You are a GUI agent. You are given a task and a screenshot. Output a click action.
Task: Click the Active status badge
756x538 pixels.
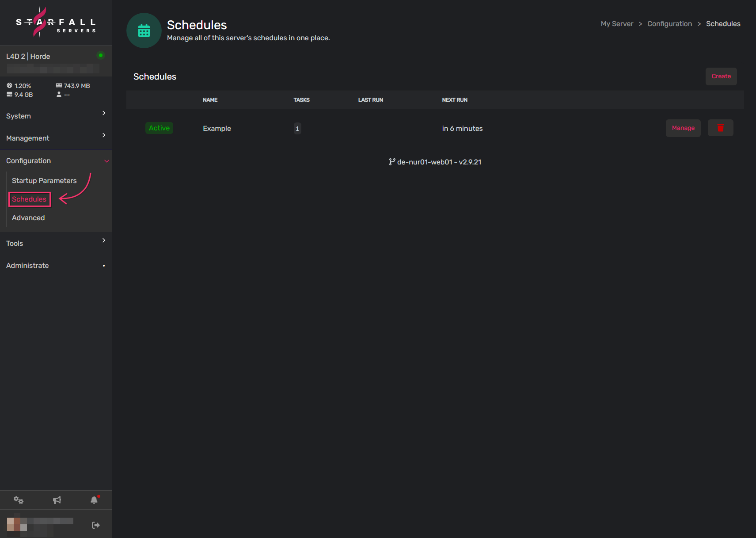pyautogui.click(x=159, y=128)
